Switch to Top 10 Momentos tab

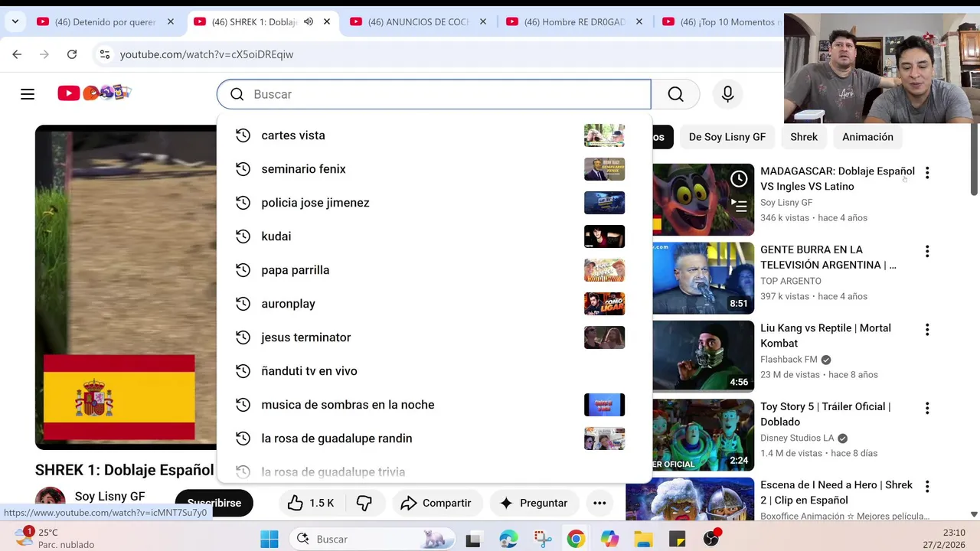pos(721,22)
